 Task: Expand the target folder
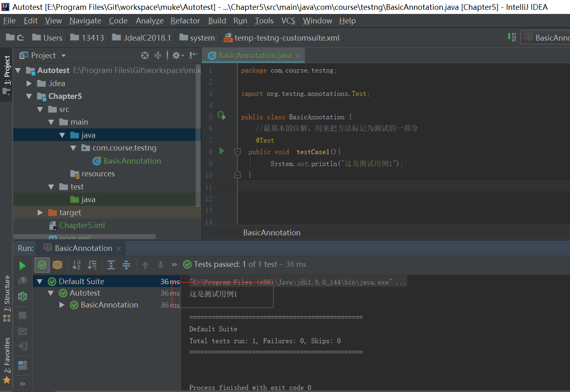(40, 212)
